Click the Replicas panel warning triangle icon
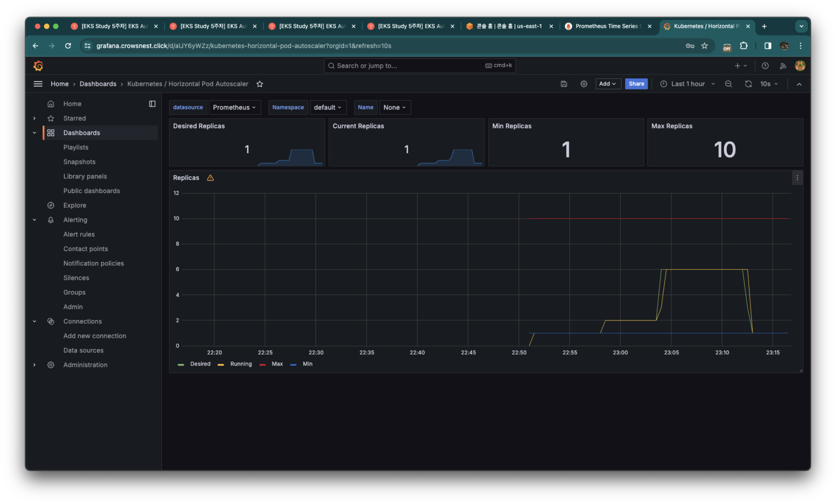The width and height of the screenshot is (836, 504). coord(210,178)
